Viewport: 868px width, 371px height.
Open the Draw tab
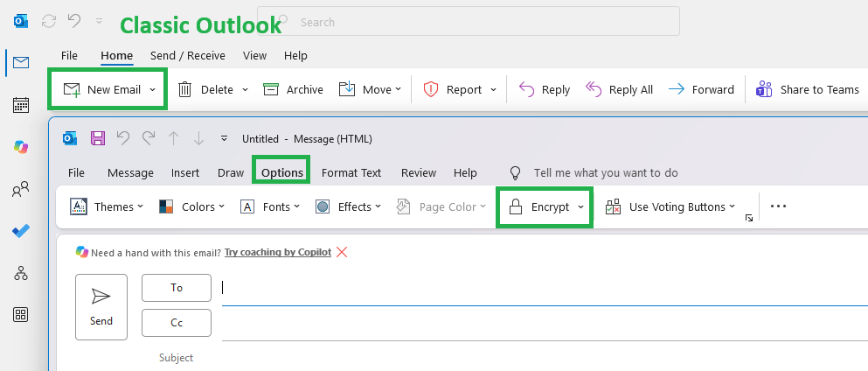click(x=230, y=172)
